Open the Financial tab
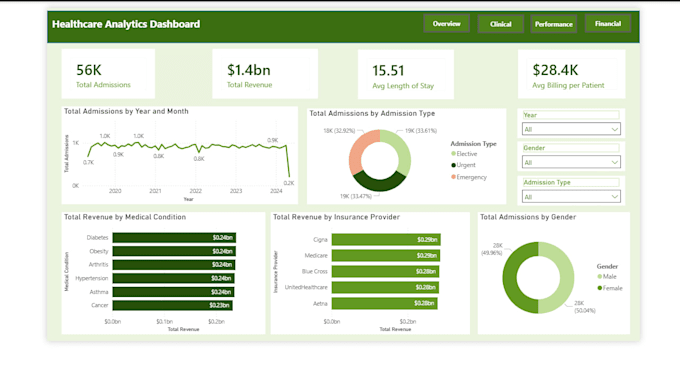Screen dimensions: 680x376 608,24
